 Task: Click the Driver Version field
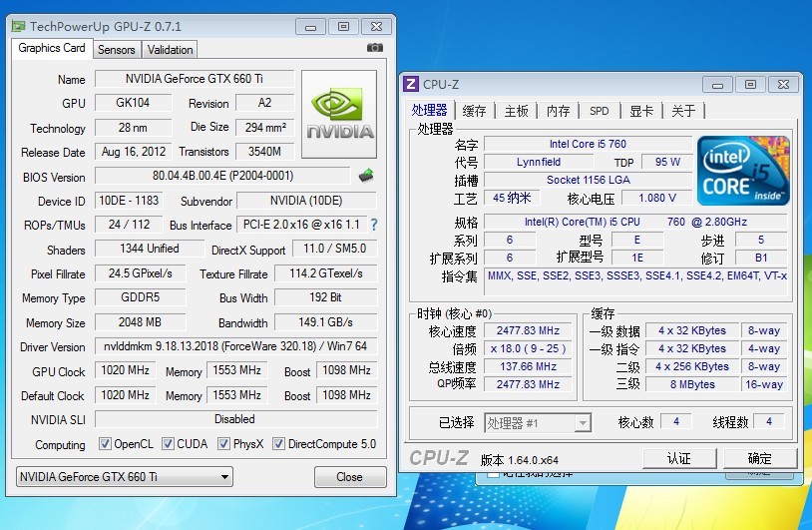(235, 346)
